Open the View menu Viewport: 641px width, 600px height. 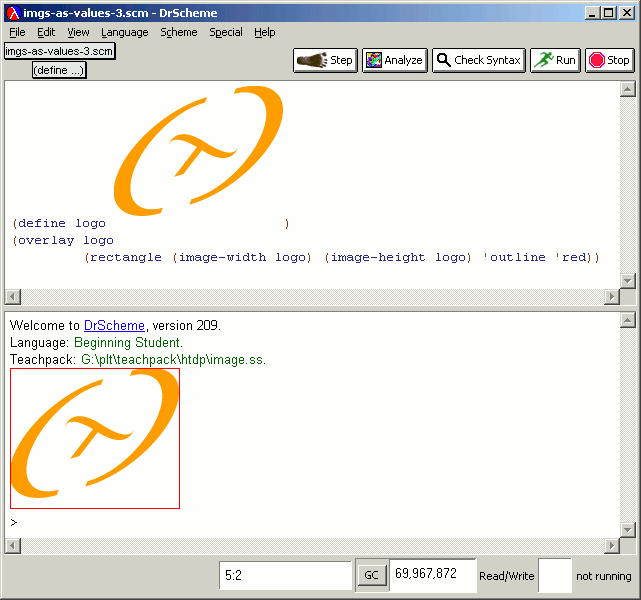(78, 32)
